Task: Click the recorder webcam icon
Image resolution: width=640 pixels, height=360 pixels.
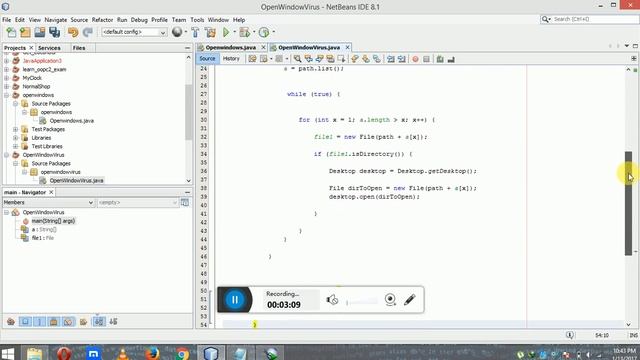Action: tap(390, 300)
